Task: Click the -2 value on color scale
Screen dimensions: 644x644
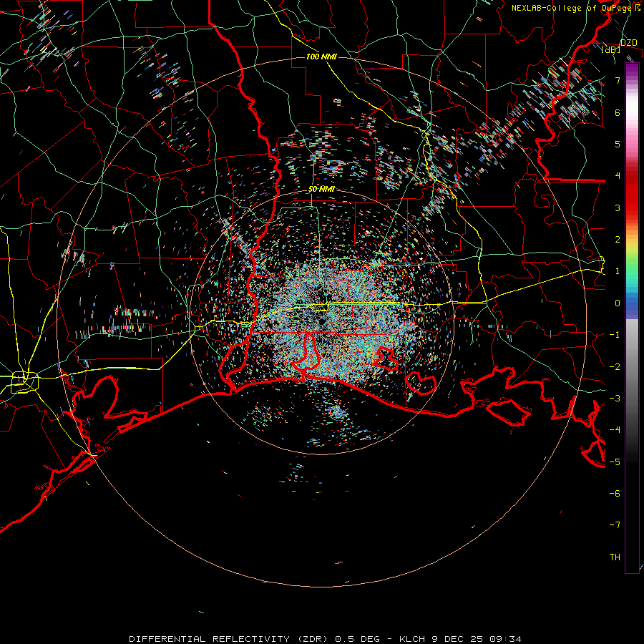Action: point(615,367)
